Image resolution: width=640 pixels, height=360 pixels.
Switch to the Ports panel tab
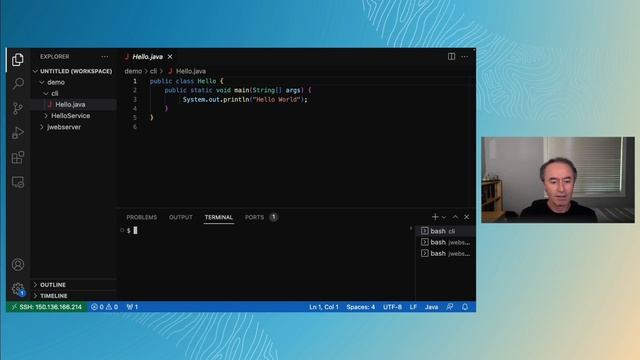261,217
